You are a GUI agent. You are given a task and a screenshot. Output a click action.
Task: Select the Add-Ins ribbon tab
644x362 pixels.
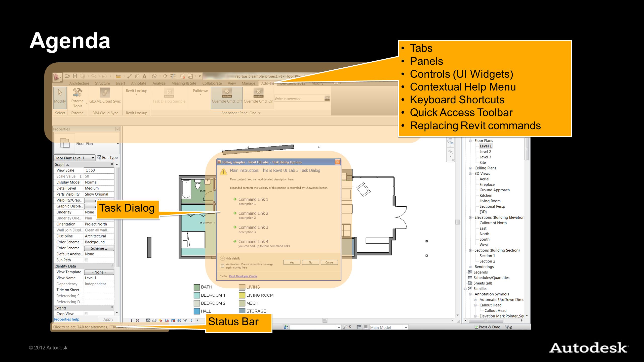click(268, 83)
